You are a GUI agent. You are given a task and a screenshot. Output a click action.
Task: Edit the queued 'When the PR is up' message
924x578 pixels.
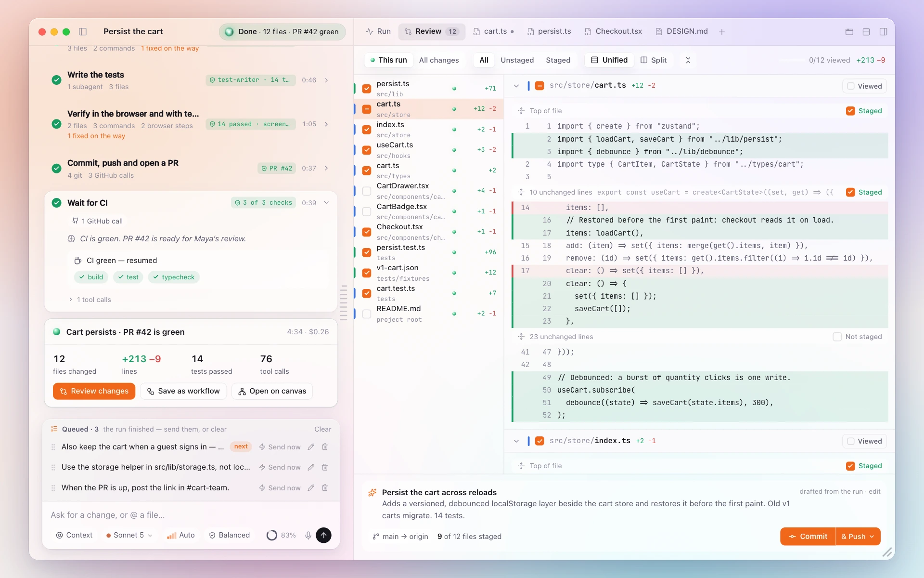pyautogui.click(x=311, y=488)
